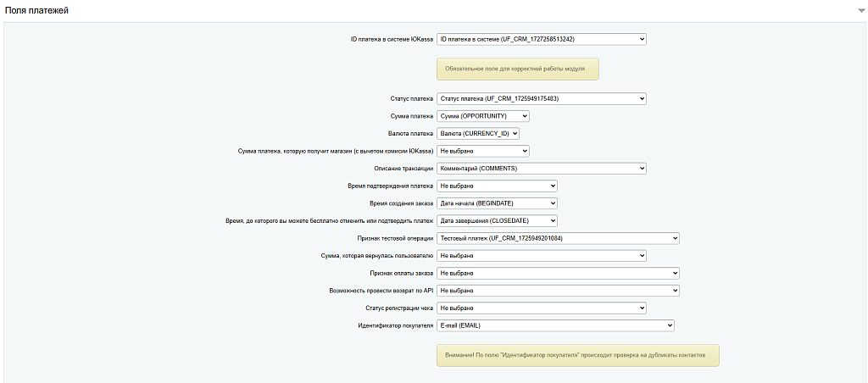Viewport: 868px width, 383px height.
Task: Open dropdown set to Дата завершения (CLOSEDATE)
Action: [x=497, y=220]
